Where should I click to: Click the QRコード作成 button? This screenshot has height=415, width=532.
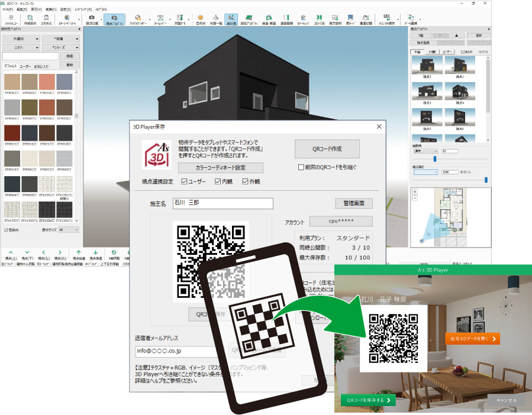[x=327, y=149]
